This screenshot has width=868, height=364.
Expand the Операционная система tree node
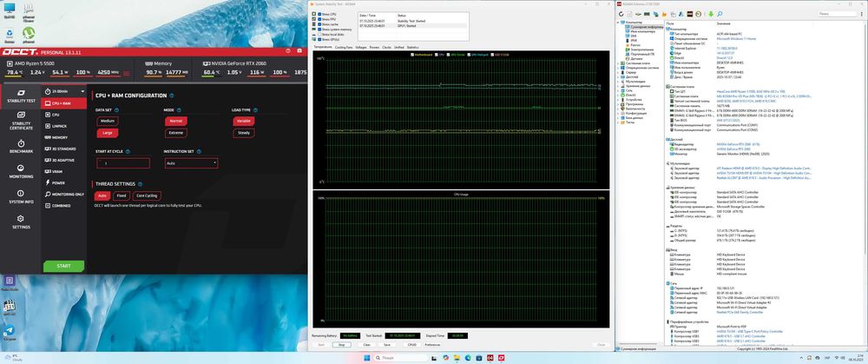pyautogui.click(x=619, y=68)
